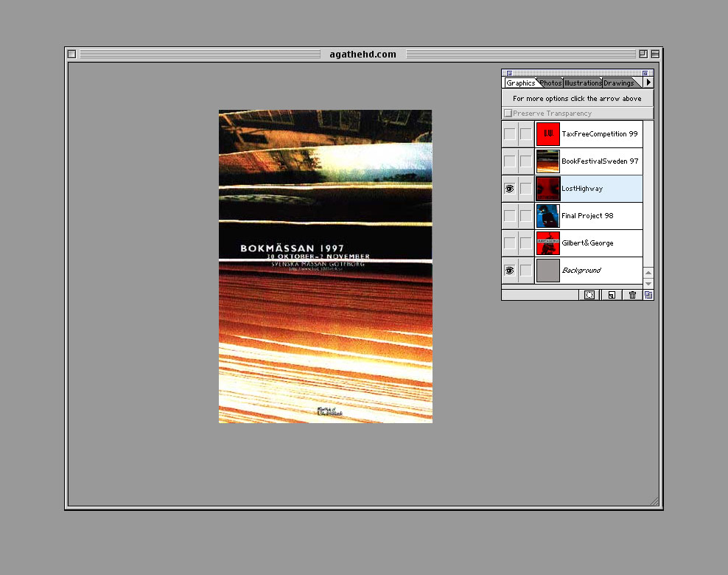The image size is (728, 575).
Task: Toggle link box for LostHighway layer
Action: tap(525, 189)
